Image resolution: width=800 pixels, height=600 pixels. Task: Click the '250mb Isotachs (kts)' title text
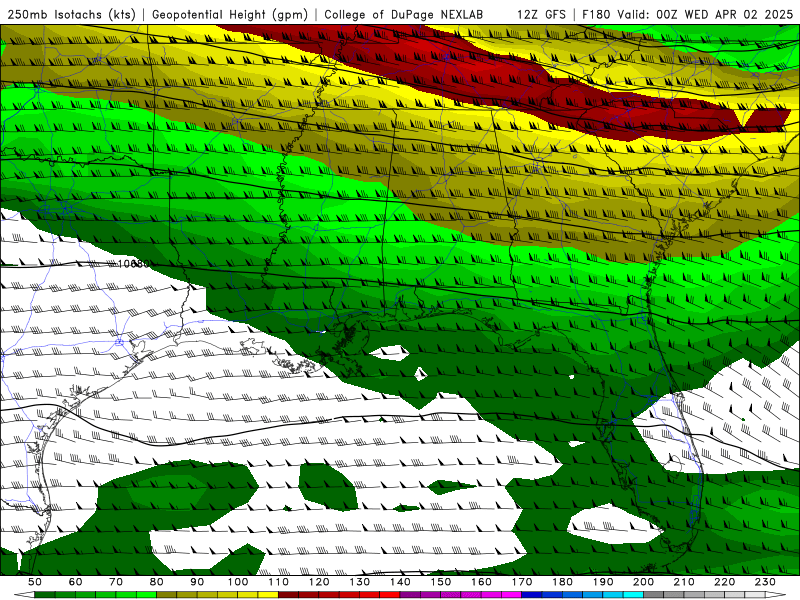click(x=71, y=14)
